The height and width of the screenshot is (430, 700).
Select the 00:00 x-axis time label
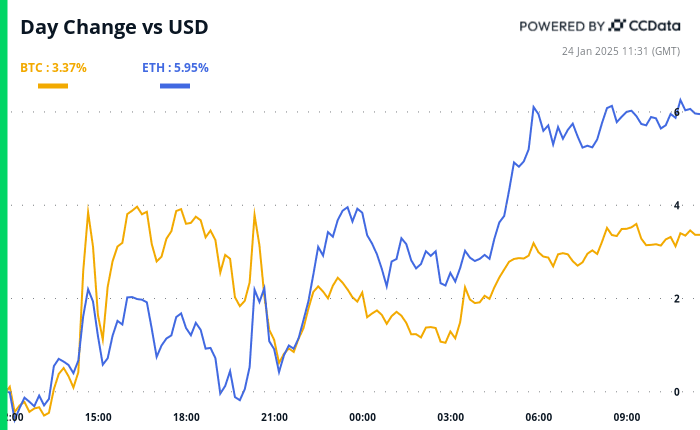(362, 417)
